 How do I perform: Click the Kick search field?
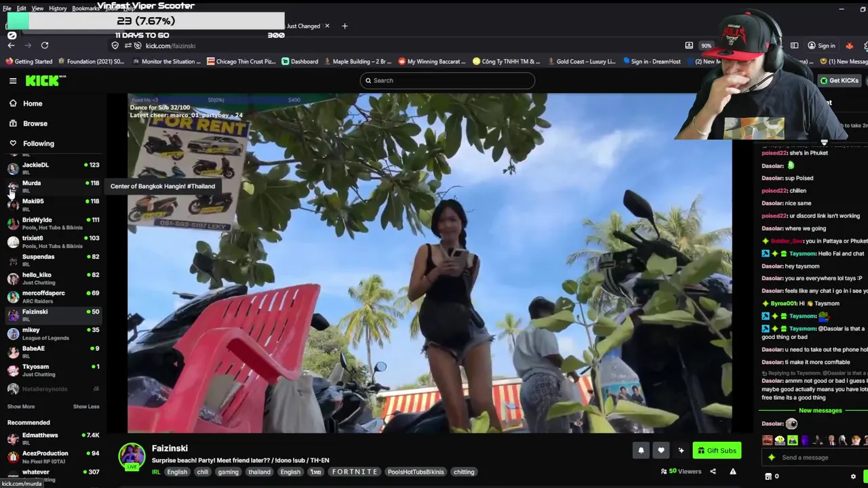tap(448, 81)
